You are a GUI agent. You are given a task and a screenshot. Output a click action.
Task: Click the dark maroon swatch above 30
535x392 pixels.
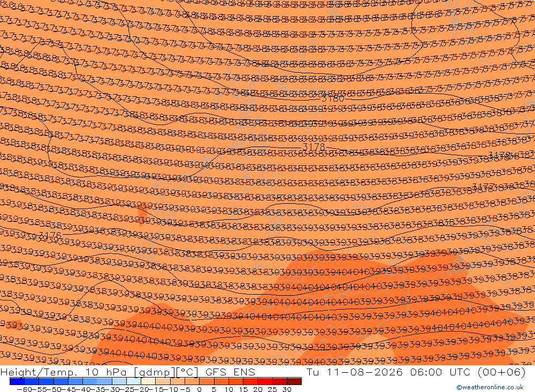point(294,381)
